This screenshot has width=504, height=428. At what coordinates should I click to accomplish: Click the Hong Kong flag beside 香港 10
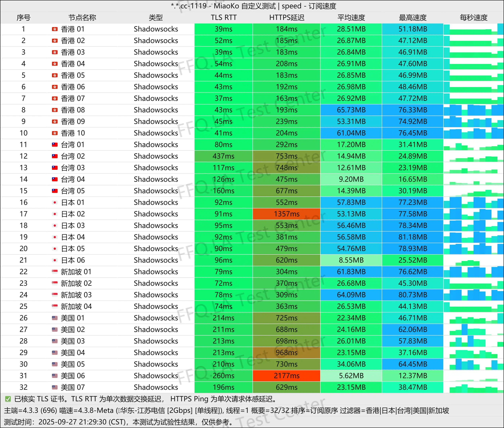coord(55,133)
